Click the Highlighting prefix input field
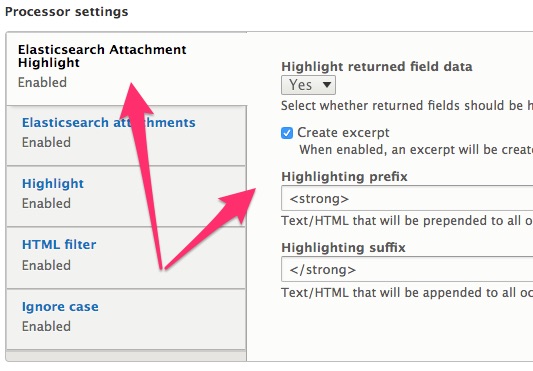 [x=407, y=198]
